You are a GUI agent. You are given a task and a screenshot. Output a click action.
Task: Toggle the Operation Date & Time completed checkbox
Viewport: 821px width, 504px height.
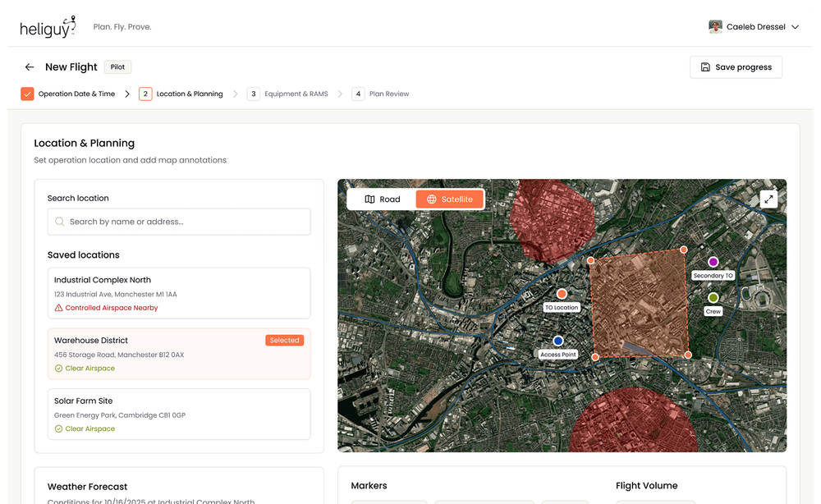(27, 93)
